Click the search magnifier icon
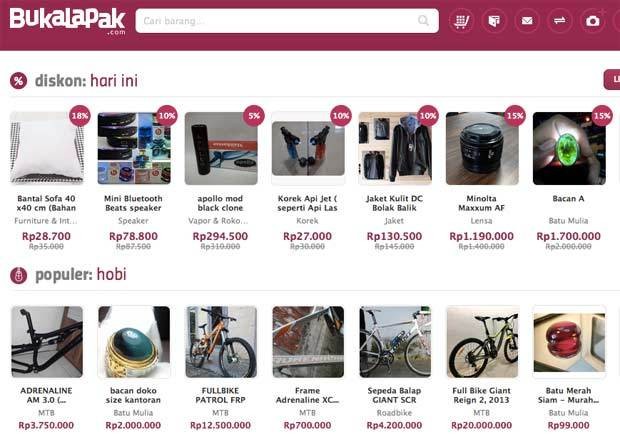 (x=423, y=21)
